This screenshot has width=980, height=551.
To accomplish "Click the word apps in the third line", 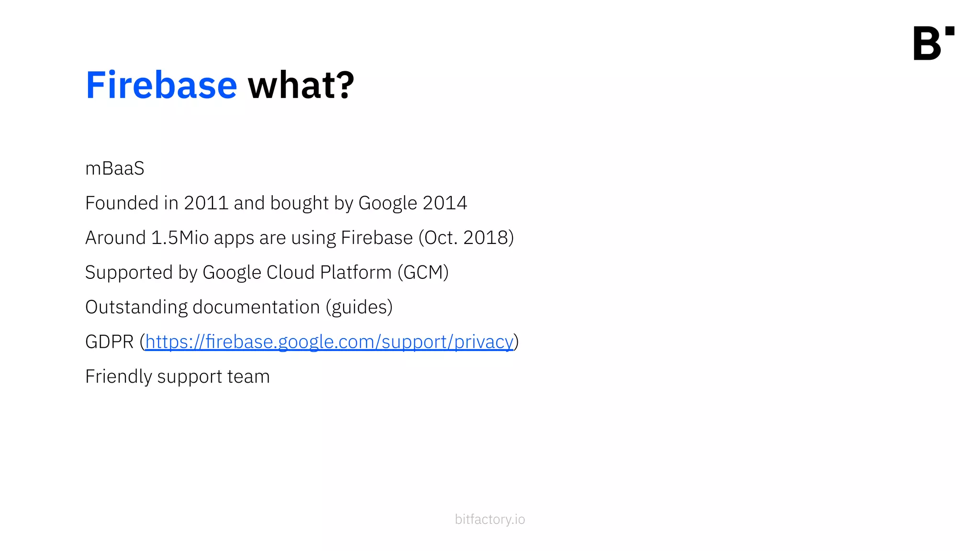I will click(x=234, y=238).
